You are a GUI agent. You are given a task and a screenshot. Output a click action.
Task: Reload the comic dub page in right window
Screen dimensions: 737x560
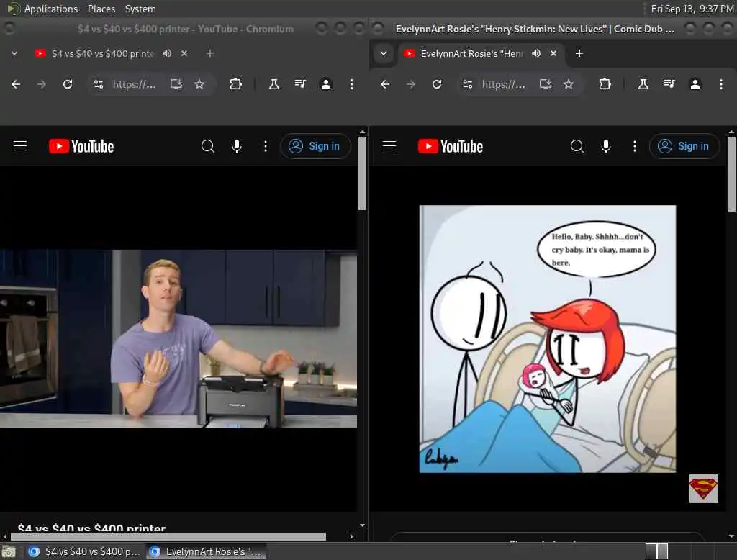[x=437, y=84]
